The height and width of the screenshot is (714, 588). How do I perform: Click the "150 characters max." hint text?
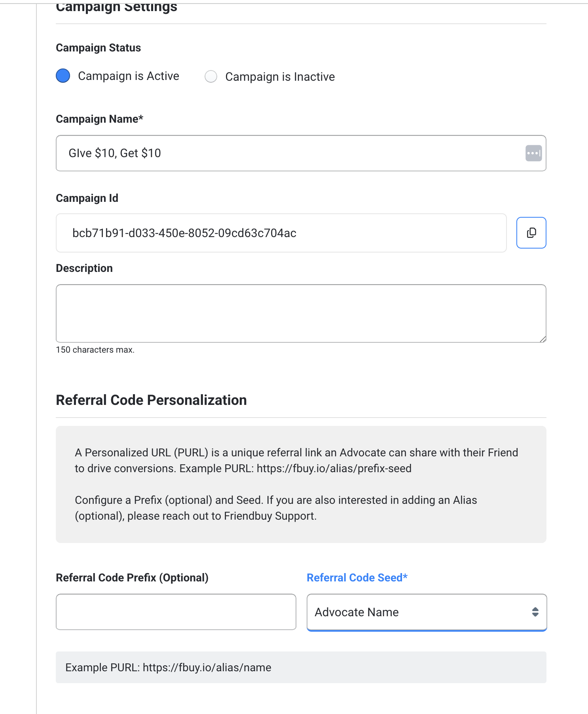click(95, 350)
